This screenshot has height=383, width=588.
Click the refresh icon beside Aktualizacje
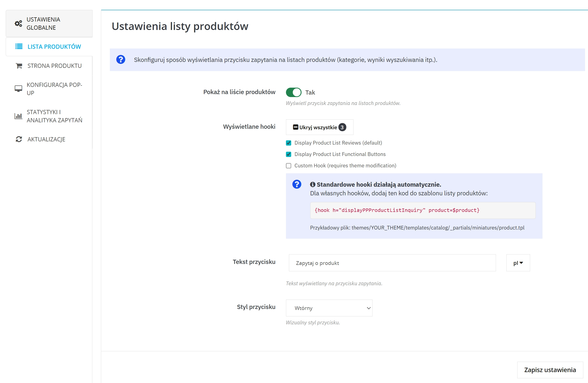pyautogui.click(x=19, y=139)
